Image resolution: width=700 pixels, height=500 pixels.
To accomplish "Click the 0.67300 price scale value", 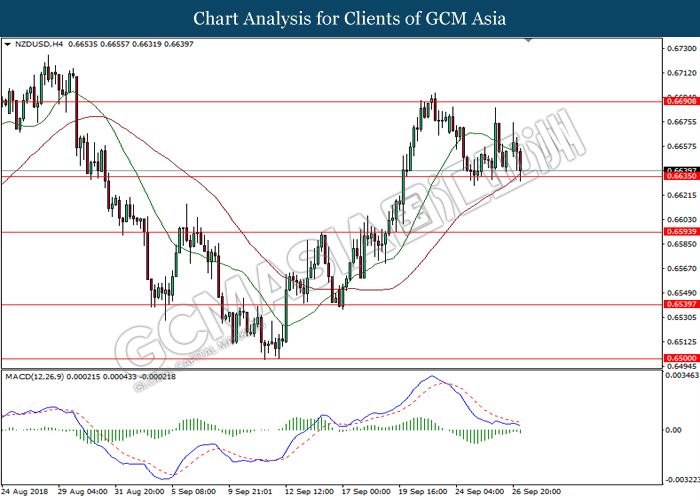I will pyautogui.click(x=681, y=48).
